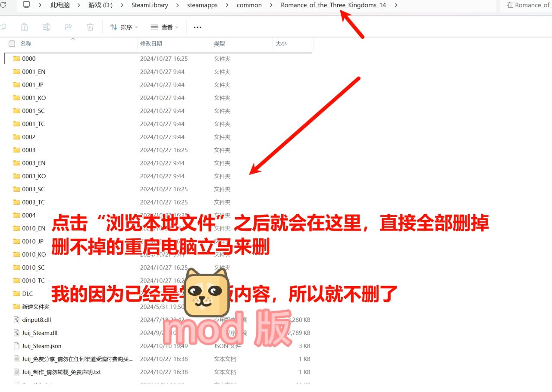Select the Juij_免费分享 text file name
The height and width of the screenshot is (392, 552).
click(78, 359)
